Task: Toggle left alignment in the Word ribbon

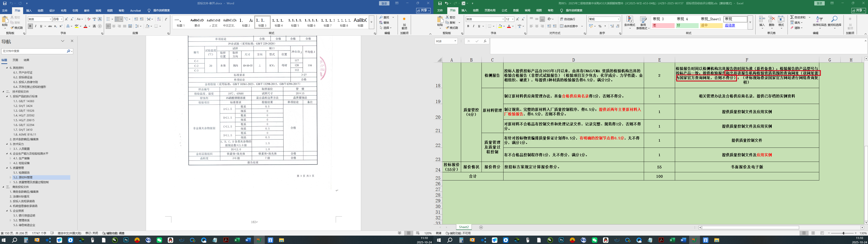Action: pyautogui.click(x=109, y=26)
